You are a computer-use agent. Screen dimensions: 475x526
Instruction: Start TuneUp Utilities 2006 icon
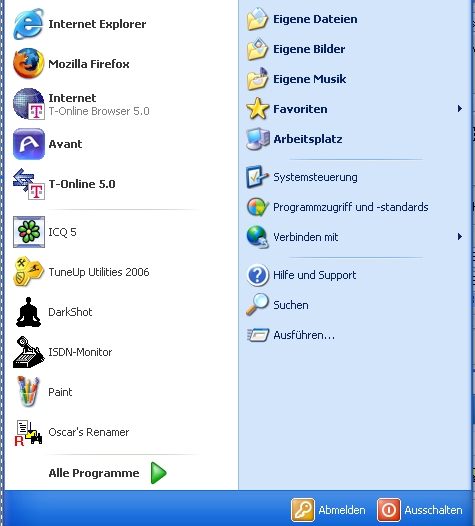pyautogui.click(x=29, y=272)
